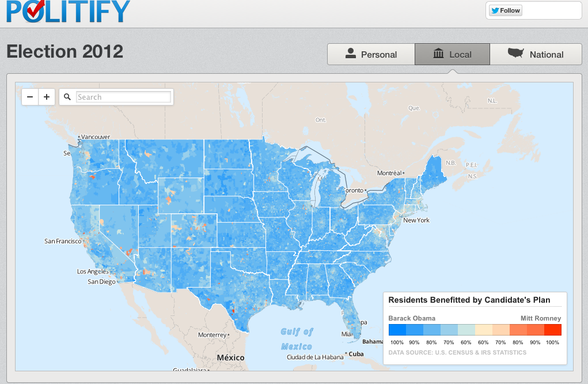Click the magnifying glass search icon
588x384 pixels.
67,97
